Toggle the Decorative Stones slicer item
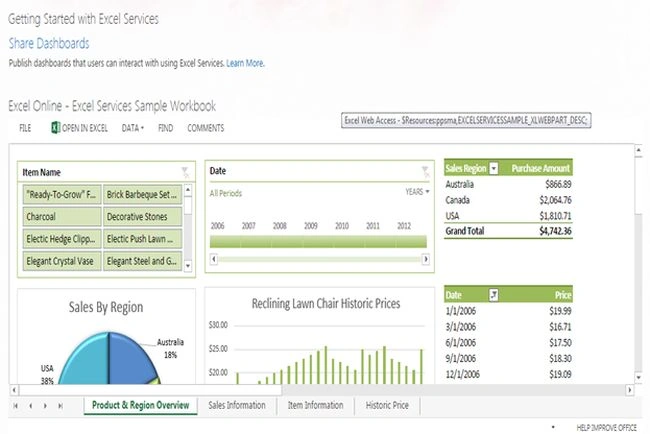Image resolution: width=650 pixels, height=434 pixels. pos(143,217)
